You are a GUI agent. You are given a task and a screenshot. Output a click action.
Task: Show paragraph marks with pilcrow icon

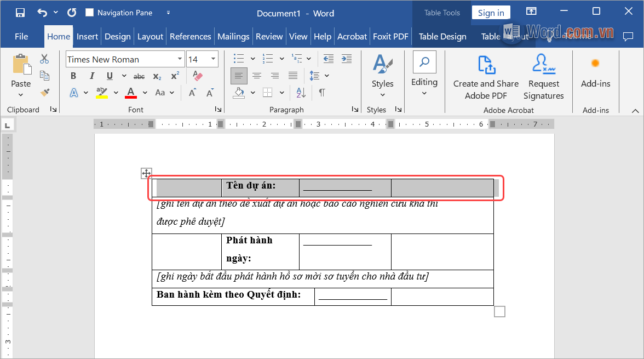click(x=322, y=93)
